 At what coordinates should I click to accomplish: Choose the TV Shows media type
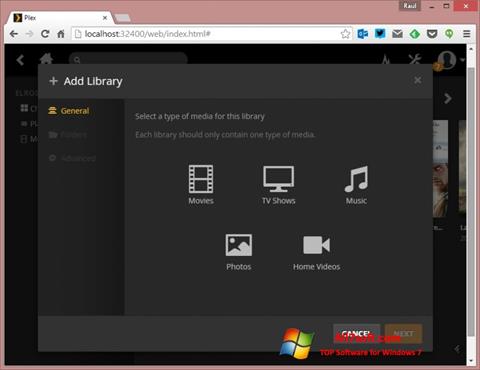(x=279, y=184)
